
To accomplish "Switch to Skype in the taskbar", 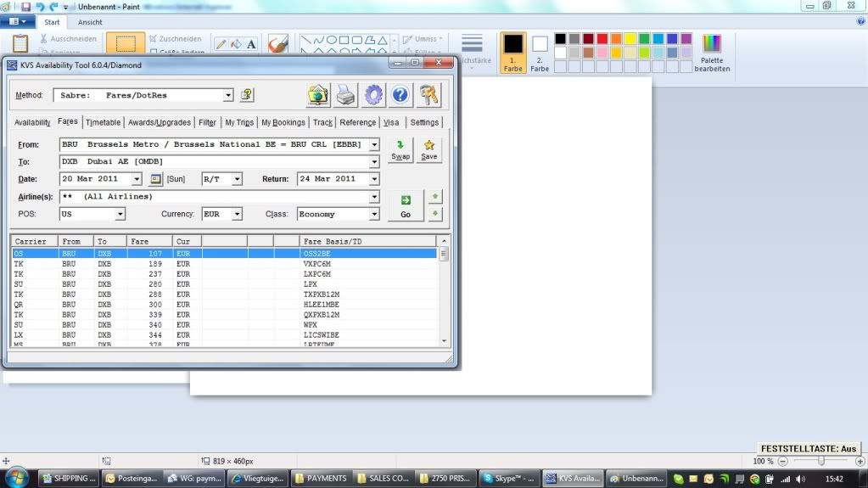I will (x=509, y=479).
